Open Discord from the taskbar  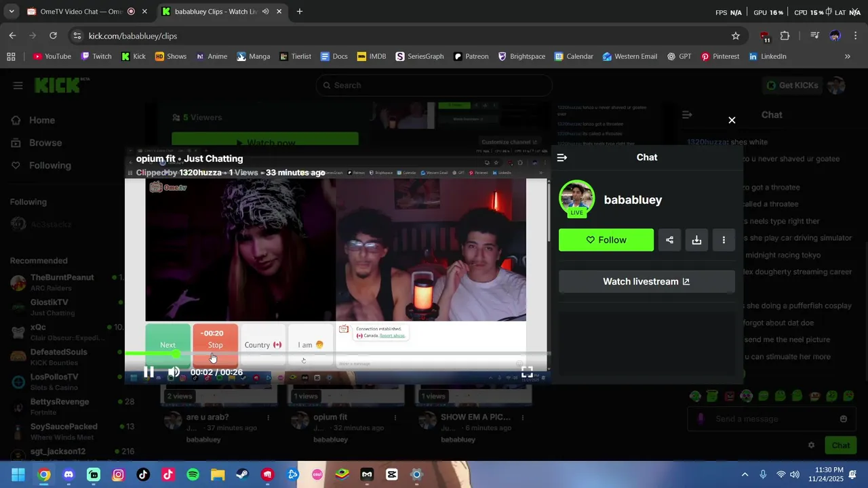coord(68,474)
